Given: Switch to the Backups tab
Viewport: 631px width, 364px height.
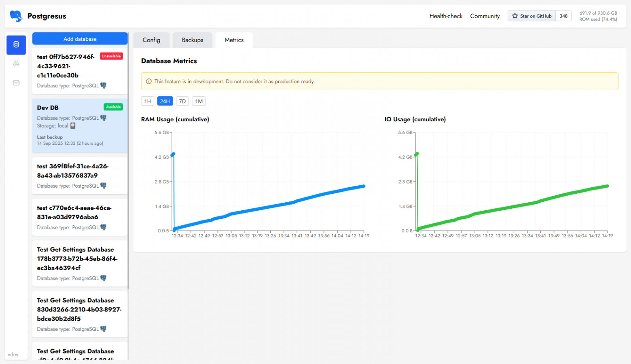Looking at the screenshot, I should tap(193, 40).
